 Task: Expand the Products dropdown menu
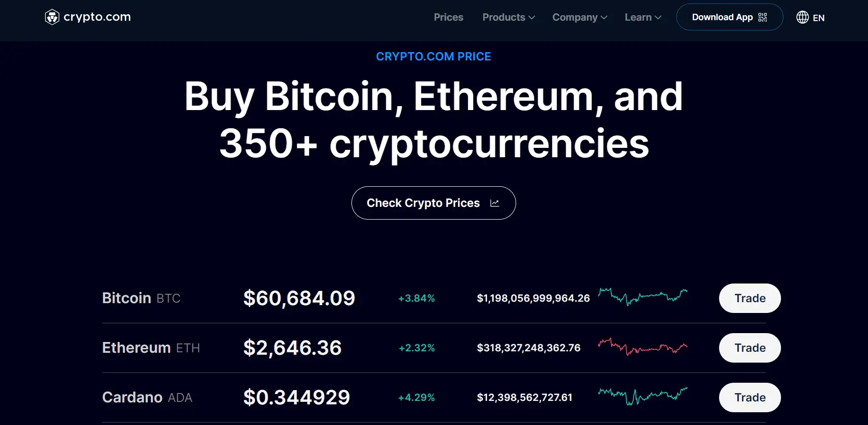coord(508,17)
